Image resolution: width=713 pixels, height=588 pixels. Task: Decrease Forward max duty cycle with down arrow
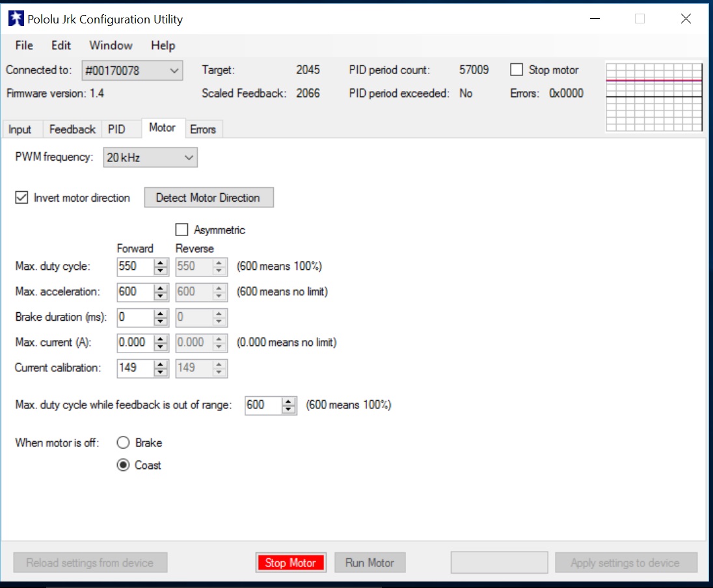click(161, 271)
